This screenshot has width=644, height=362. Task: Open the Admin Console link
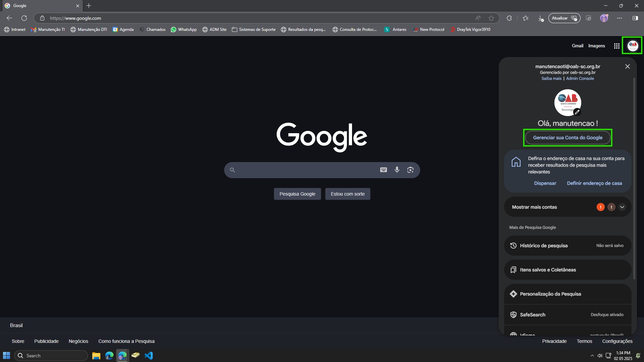coord(580,79)
